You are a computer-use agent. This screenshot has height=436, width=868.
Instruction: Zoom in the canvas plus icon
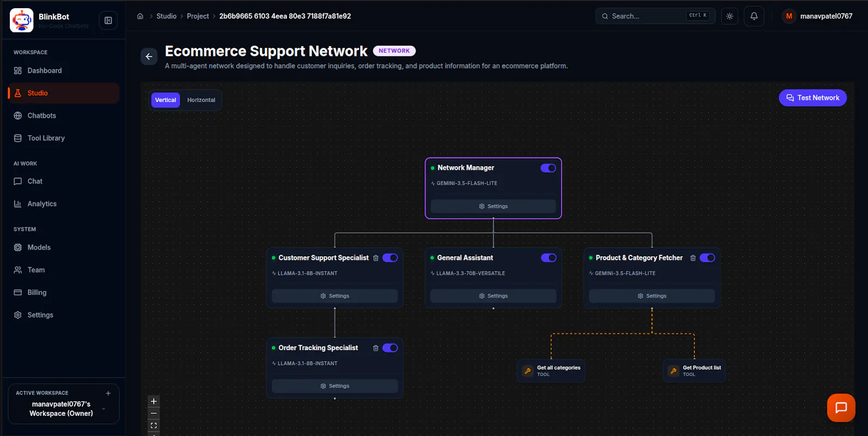(x=154, y=401)
